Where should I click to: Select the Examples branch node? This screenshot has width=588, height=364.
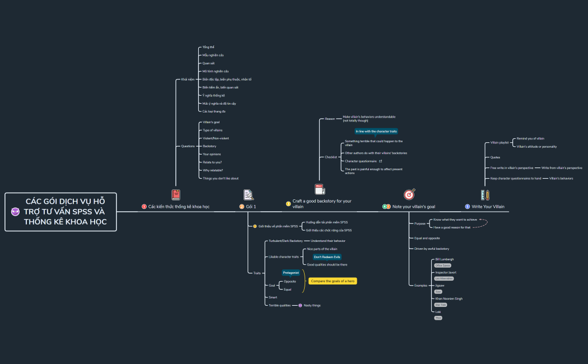coord(421,285)
